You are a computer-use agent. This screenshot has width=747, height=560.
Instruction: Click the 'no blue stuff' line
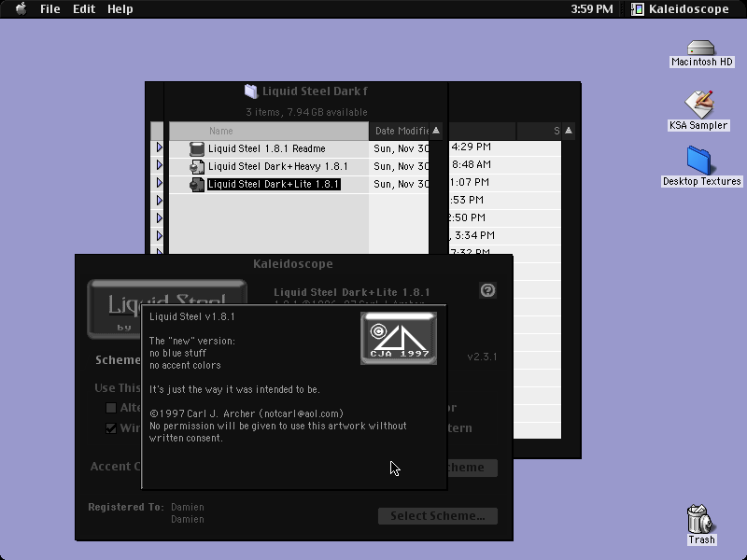177,354
